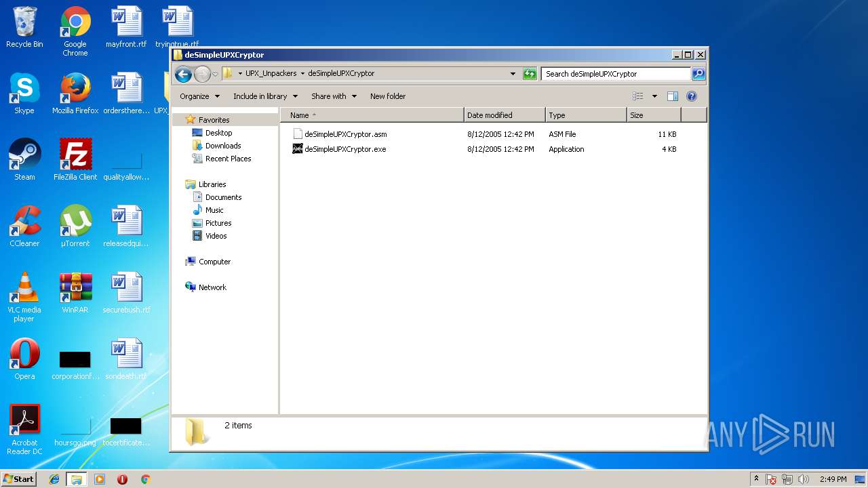Click the mayfront.rtf desktop file
This screenshot has width=868, height=488.
click(x=126, y=28)
